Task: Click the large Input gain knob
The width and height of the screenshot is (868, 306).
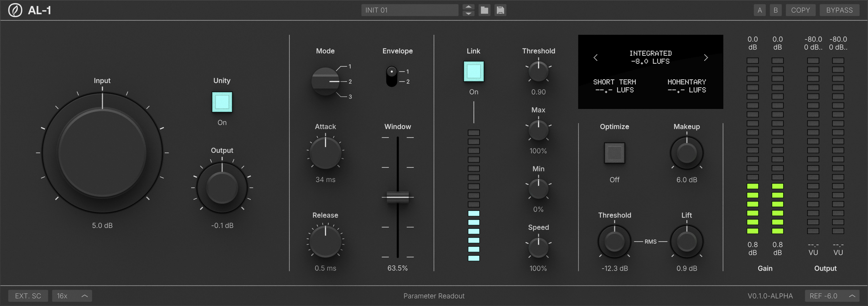Action: pos(102,152)
